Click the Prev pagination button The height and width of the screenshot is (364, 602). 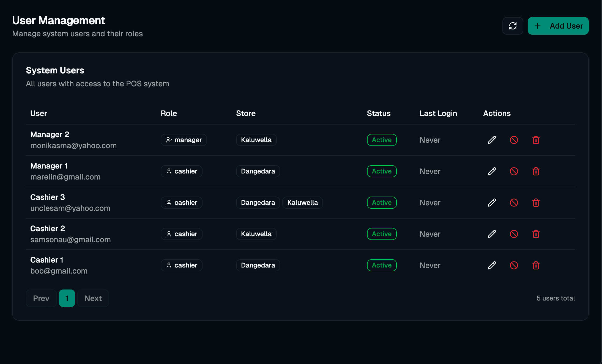point(41,298)
